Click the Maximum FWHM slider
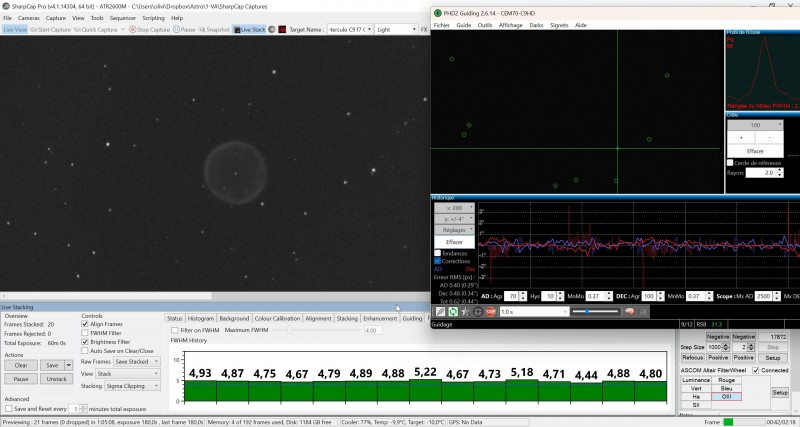Viewport: 800px width, 427px height. point(316,330)
